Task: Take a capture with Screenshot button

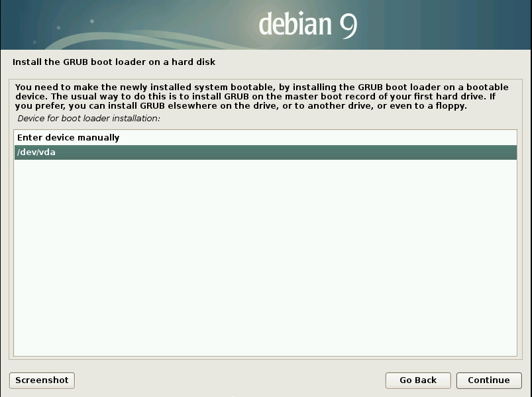Action: pyautogui.click(x=42, y=380)
